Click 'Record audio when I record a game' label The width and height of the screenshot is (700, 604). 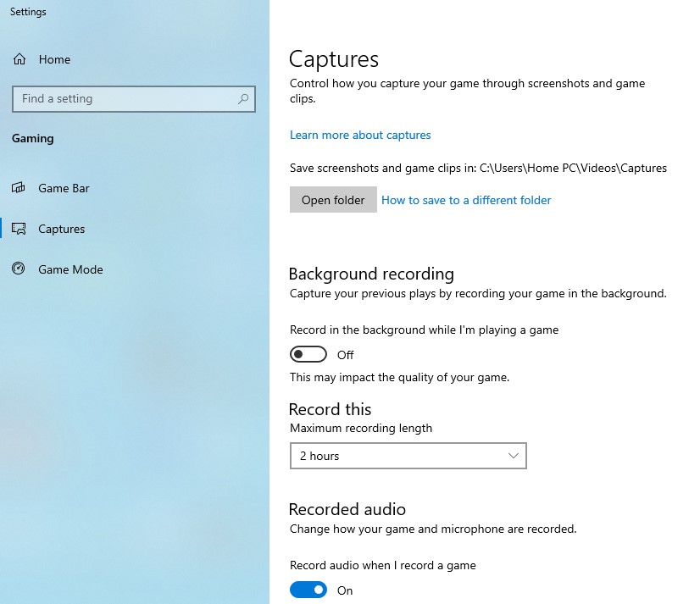pyautogui.click(x=382, y=565)
